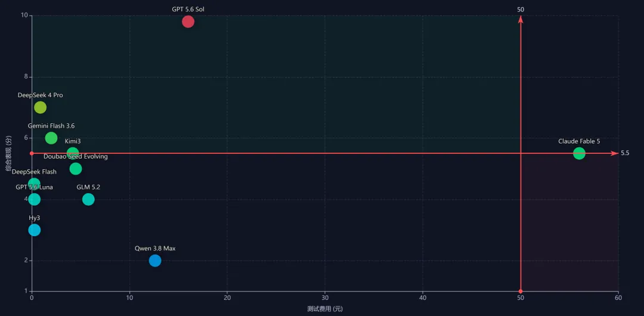This screenshot has height=316, width=644.
Task: Click the 'DeepSeek 4 Pro' label text
Action: coord(41,95)
